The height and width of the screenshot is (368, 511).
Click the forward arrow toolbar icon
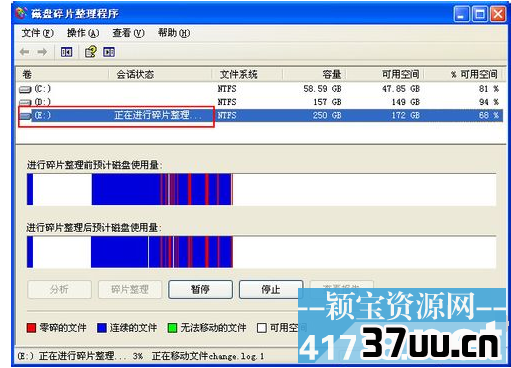[x=42, y=52]
